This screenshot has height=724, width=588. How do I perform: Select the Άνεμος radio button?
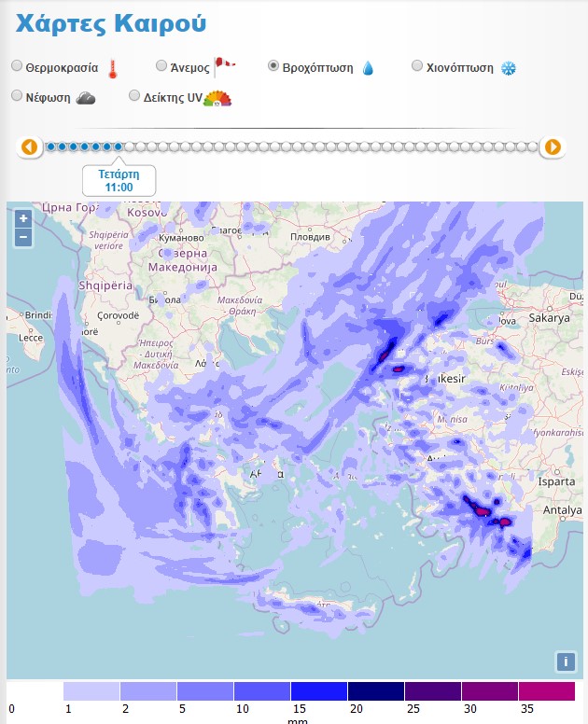pos(161,65)
